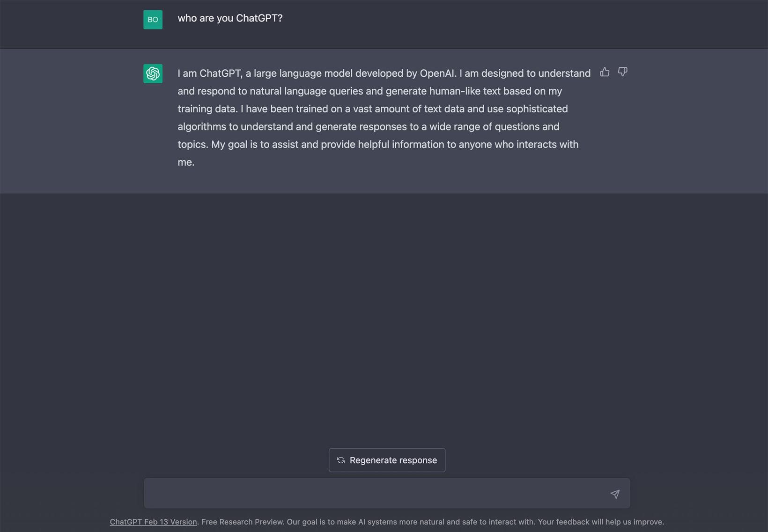
Task: Click the refresh arrow on Regenerate response
Action: tap(341, 460)
